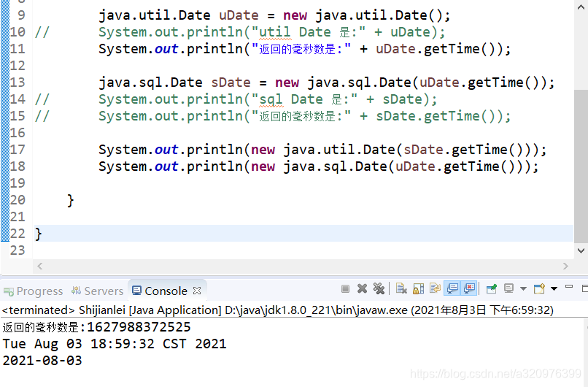Image resolution: width=588 pixels, height=387 pixels.
Task: Click the closing brace on line 22
Action: (x=38, y=234)
